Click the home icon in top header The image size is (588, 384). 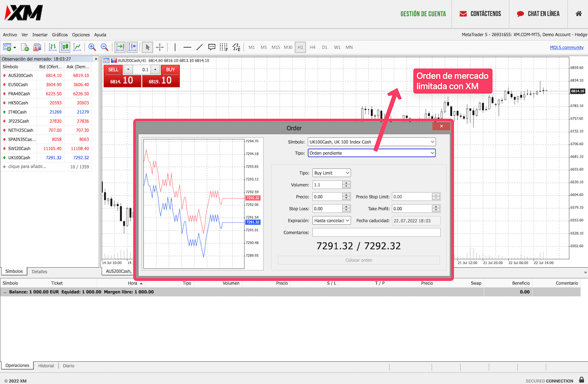[579, 13]
